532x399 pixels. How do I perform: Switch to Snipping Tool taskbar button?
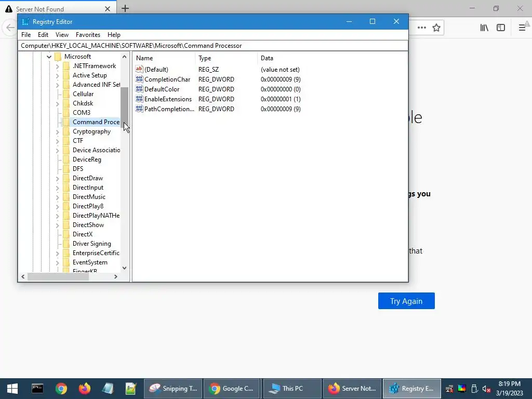coord(173,389)
